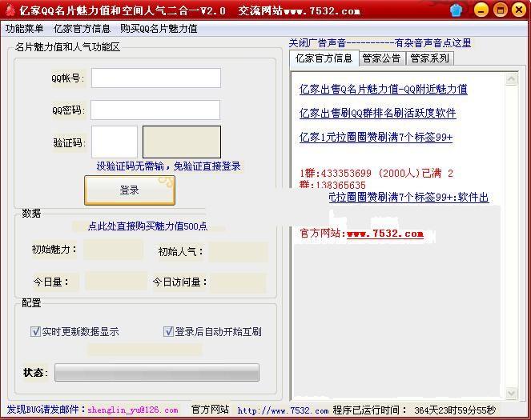Image resolution: width=531 pixels, height=420 pixels.
Task: Click the shenglin_yu@126.com email link
Action: [133, 410]
